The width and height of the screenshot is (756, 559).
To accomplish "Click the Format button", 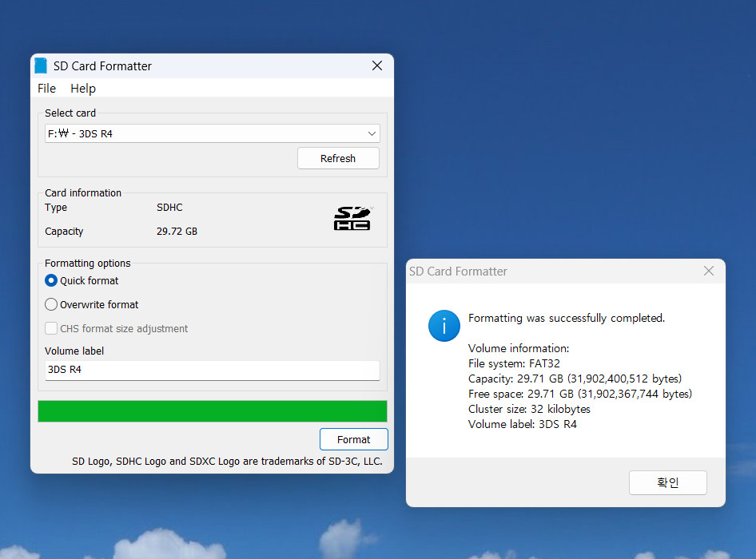I will [353, 439].
